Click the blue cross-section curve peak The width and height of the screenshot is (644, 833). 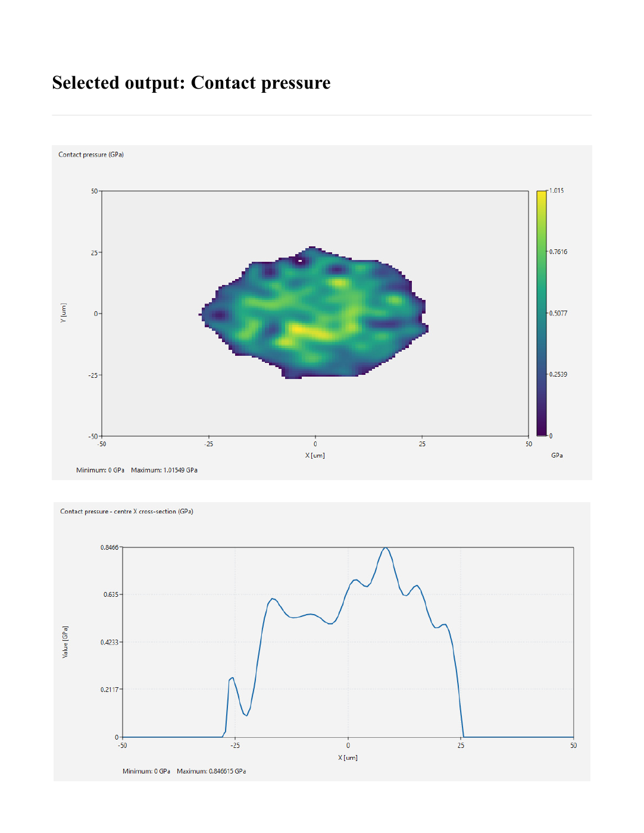pos(386,548)
